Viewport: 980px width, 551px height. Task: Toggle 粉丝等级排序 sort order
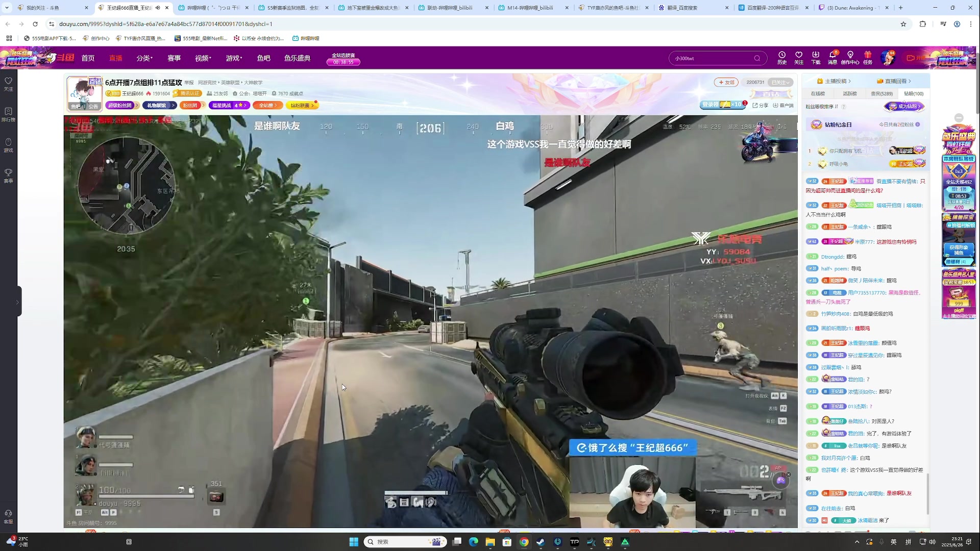(x=822, y=107)
